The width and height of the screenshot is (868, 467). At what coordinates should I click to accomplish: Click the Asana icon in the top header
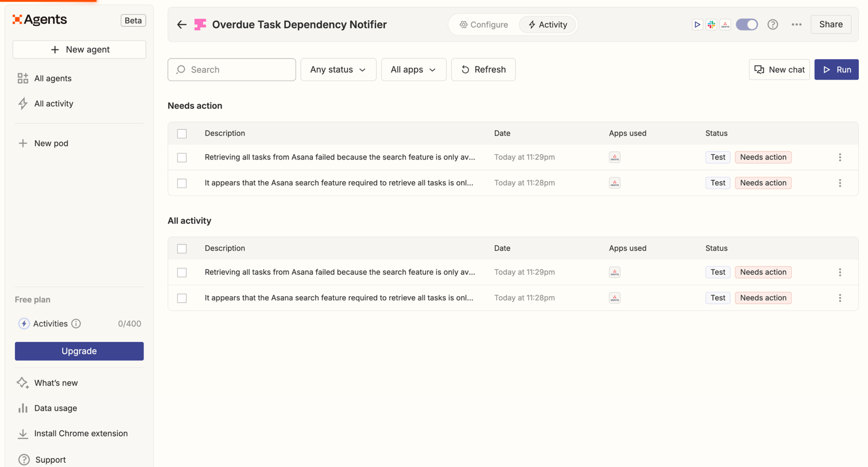point(726,25)
